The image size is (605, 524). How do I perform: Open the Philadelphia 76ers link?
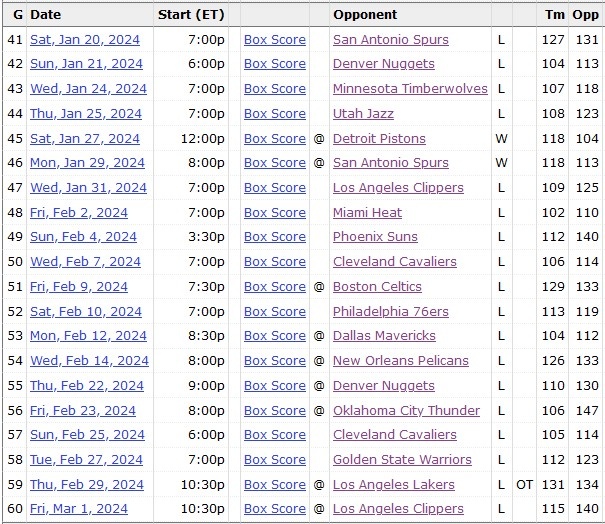[x=391, y=311]
